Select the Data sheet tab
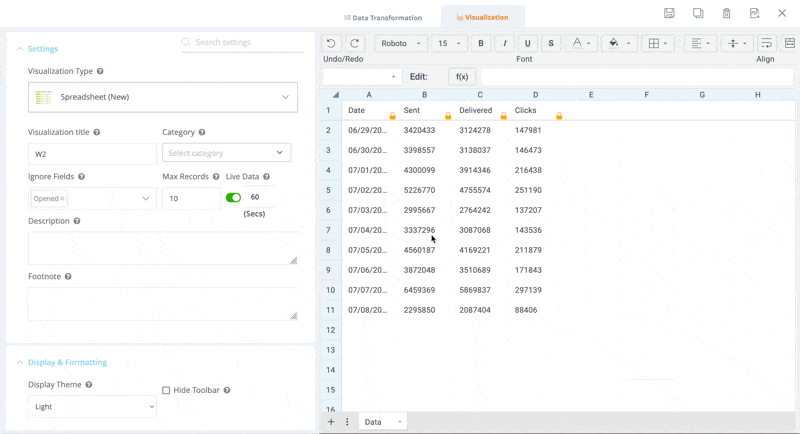800x434 pixels. click(373, 422)
